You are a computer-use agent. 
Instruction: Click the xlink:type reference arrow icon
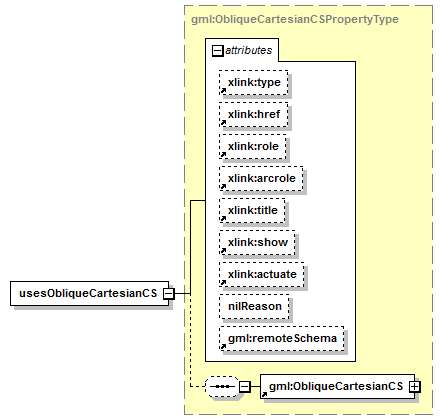point(223,91)
